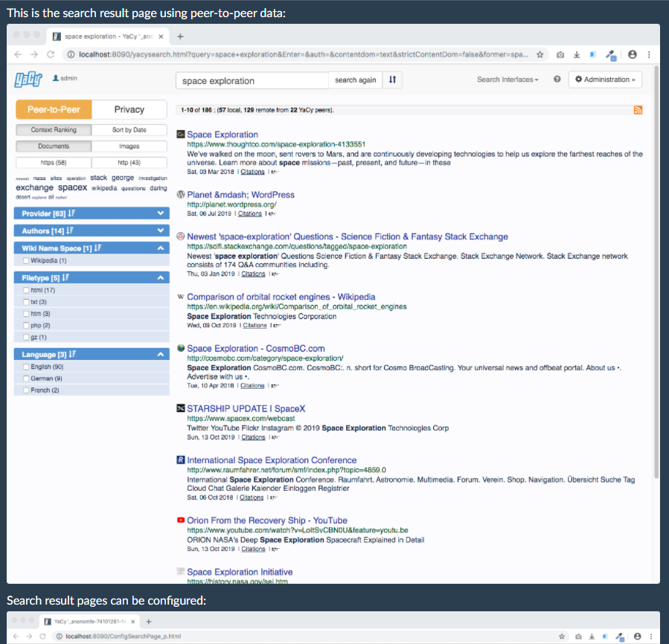This screenshot has height=644, width=669.
Task: Open Citations link under CosmoBC result
Action: (252, 385)
